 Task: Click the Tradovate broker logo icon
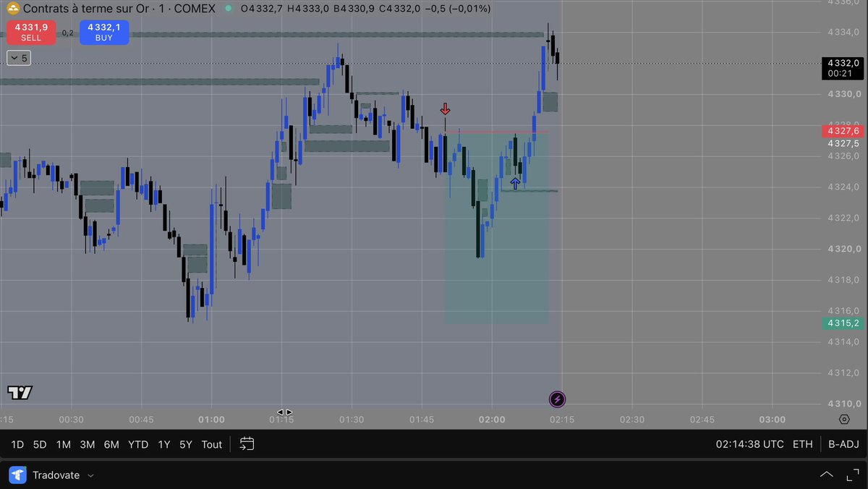click(x=17, y=475)
